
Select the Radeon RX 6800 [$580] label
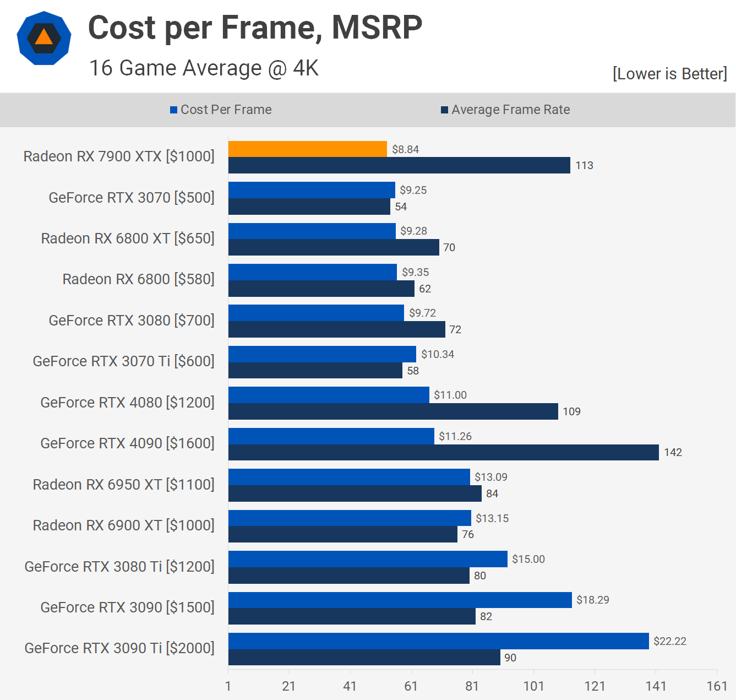(x=138, y=279)
